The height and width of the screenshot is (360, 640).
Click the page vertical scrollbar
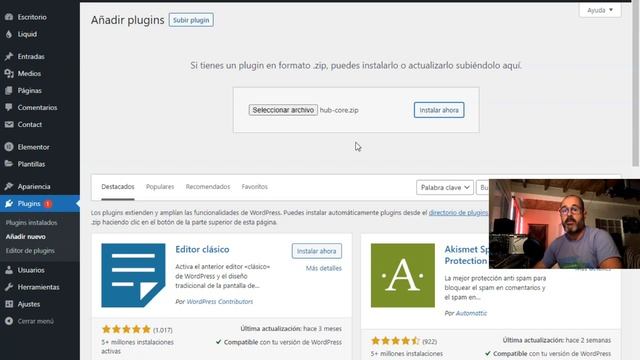pos(636,83)
